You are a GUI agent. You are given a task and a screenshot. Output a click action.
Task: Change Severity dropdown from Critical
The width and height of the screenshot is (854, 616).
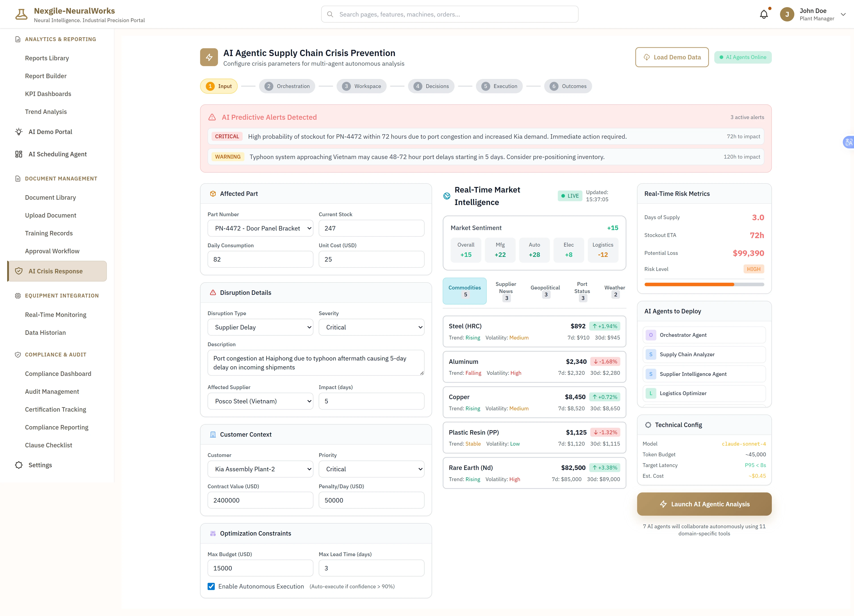click(371, 327)
